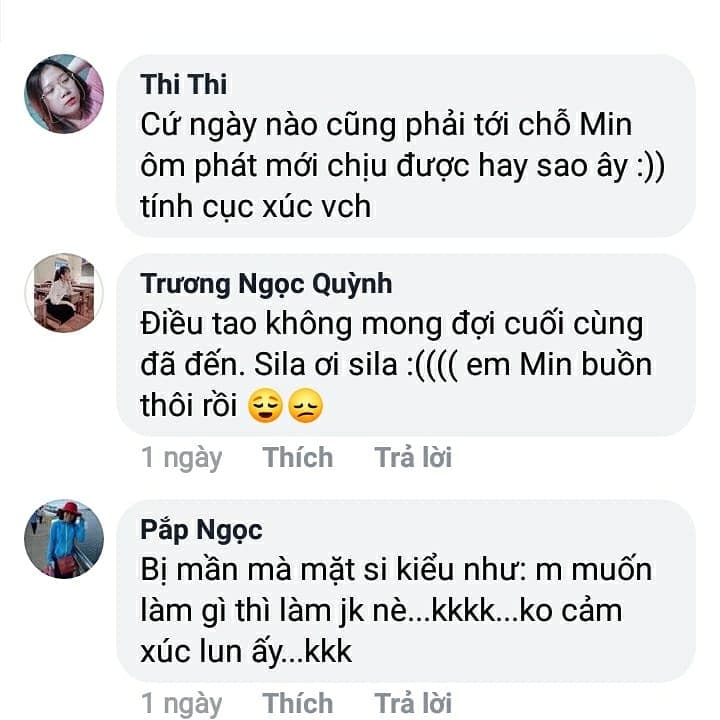Like Trương Ngọc Quỳnh's comment with Thích

(297, 458)
